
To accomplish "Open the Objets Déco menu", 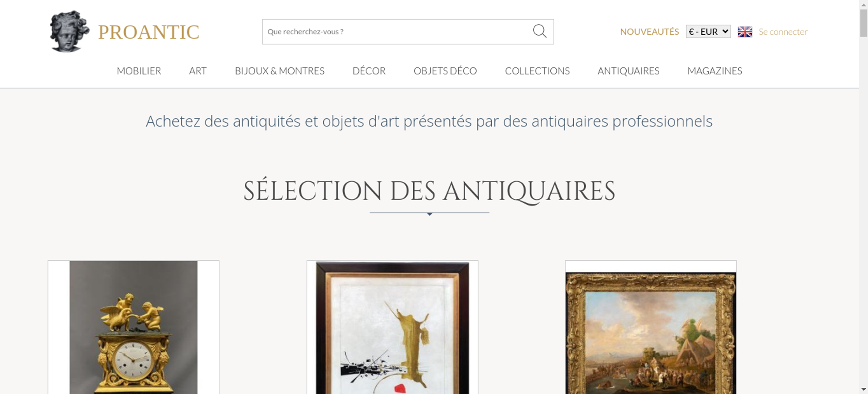I will coord(445,71).
